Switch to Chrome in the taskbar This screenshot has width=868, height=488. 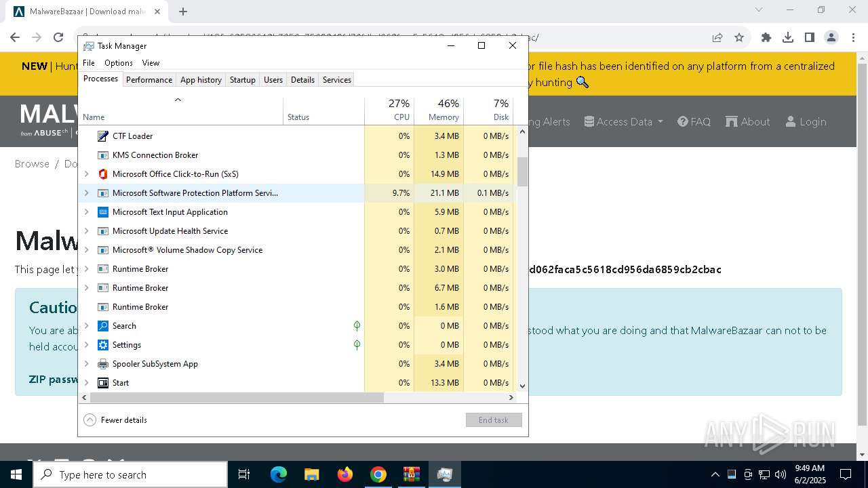[x=378, y=474]
